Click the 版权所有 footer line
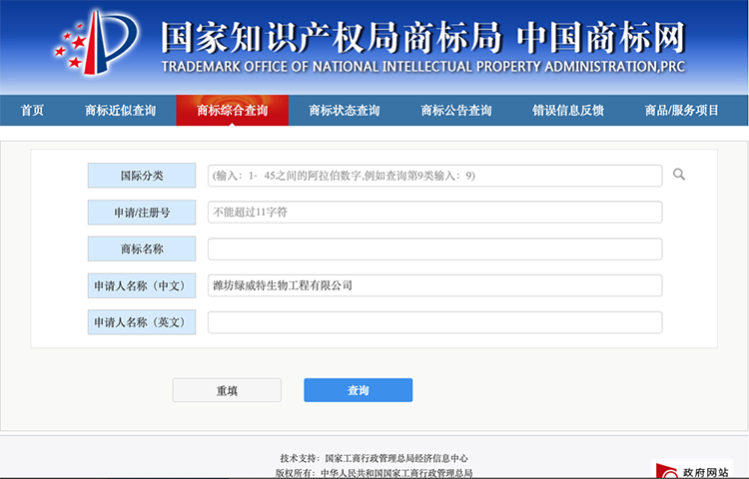749x479 pixels. click(x=374, y=473)
